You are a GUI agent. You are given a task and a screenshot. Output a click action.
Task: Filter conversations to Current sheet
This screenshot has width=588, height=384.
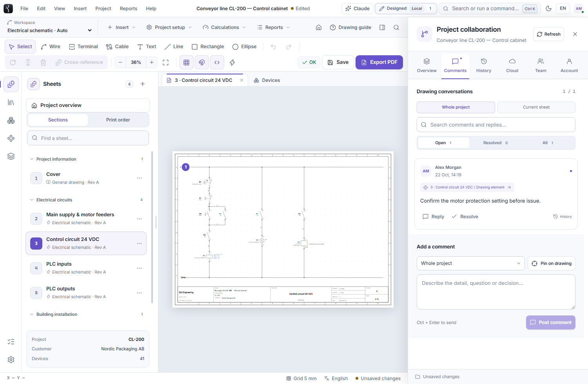(536, 107)
